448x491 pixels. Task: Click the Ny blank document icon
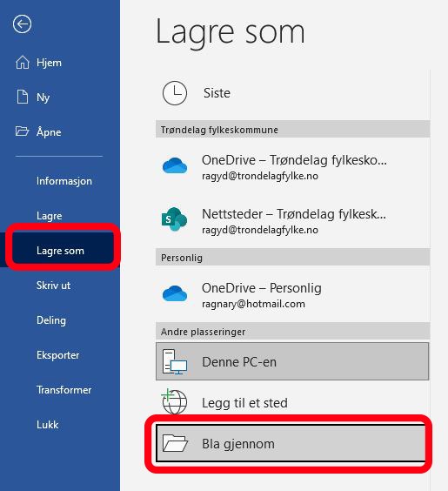23,97
